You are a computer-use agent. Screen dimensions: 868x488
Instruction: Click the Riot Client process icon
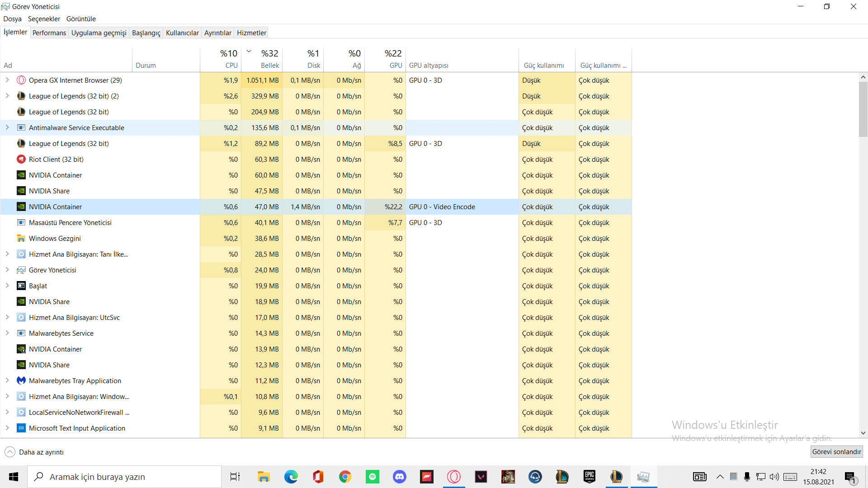click(x=21, y=160)
